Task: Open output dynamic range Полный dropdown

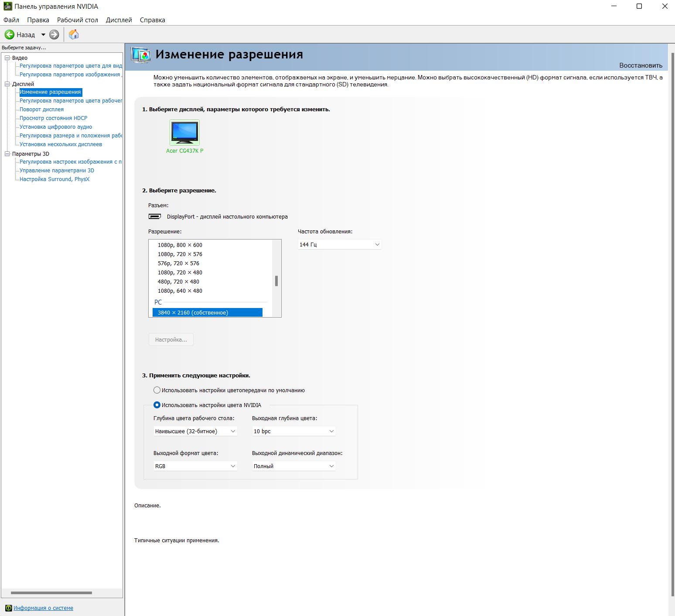Action: (294, 466)
